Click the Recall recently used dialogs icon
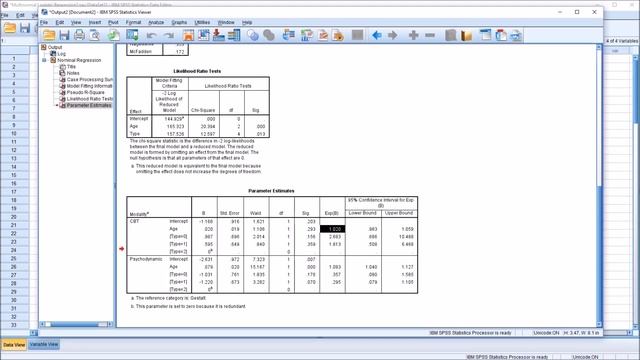 tap(132, 35)
